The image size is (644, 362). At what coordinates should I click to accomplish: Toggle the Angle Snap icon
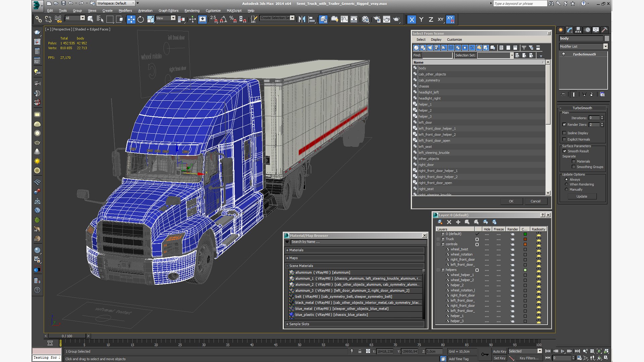(x=223, y=19)
